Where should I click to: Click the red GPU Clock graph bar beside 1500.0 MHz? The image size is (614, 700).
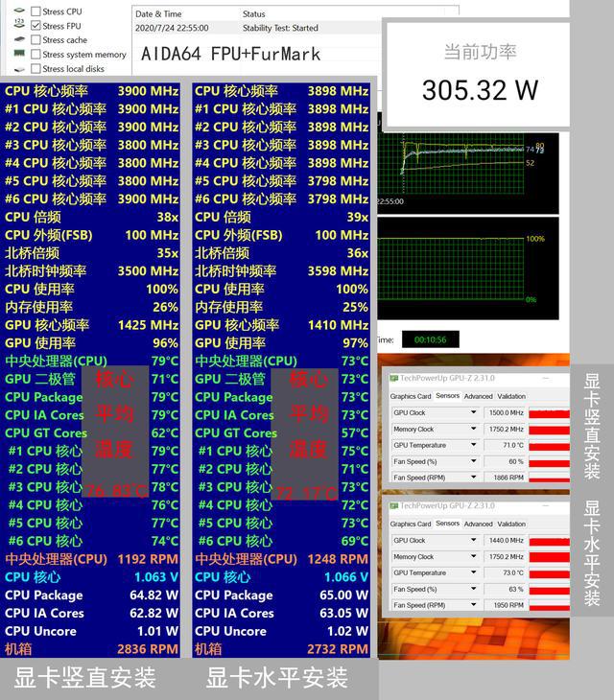coord(550,413)
